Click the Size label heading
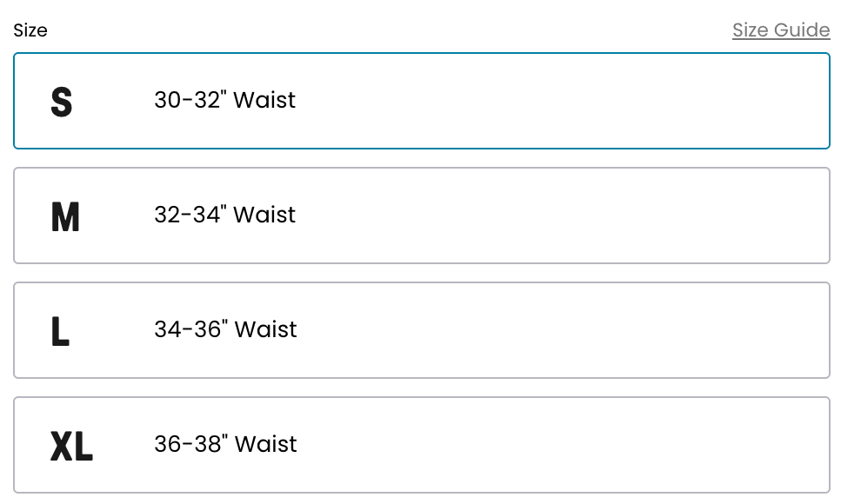This screenshot has height=504, width=841. (x=30, y=30)
